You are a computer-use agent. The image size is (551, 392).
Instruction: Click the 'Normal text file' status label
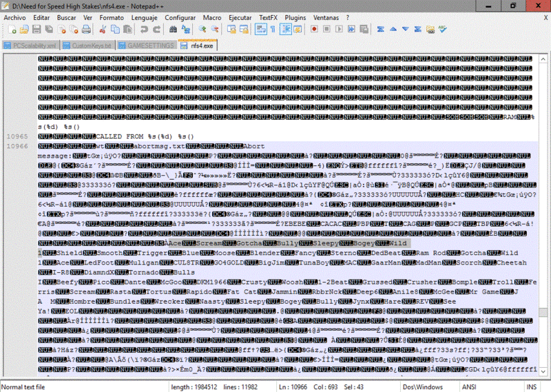tap(23, 386)
